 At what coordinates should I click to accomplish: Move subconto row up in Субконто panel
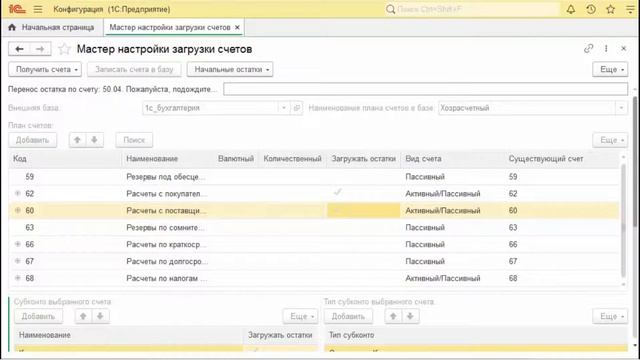[83, 316]
